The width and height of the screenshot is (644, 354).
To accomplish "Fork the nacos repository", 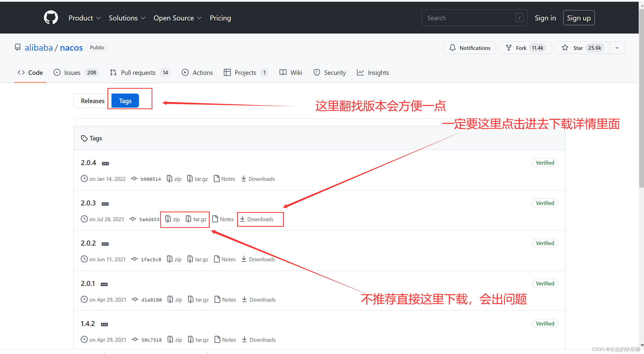I will click(526, 48).
